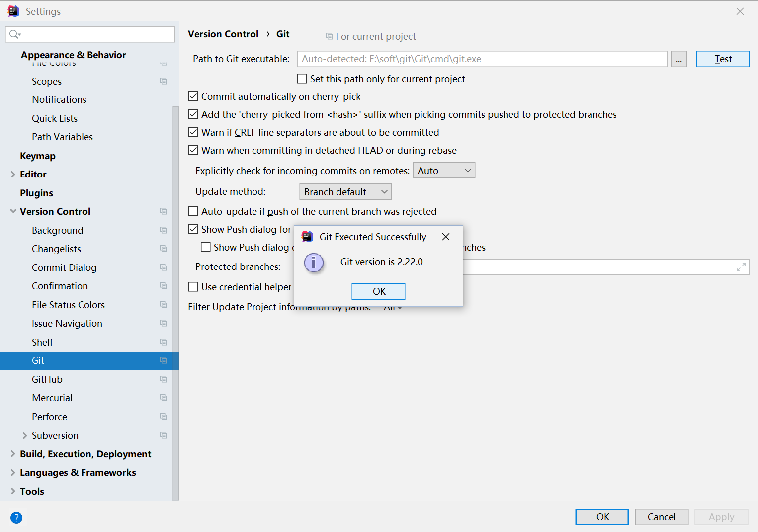Enable Use credential helper checkbox

tap(193, 287)
